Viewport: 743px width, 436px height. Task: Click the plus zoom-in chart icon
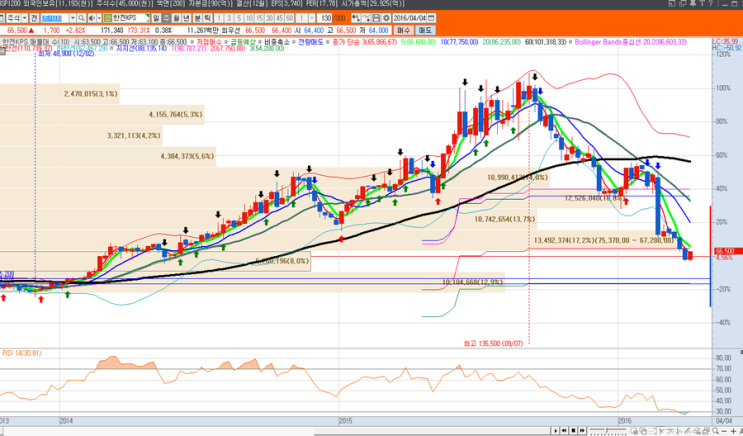[x=734, y=430]
